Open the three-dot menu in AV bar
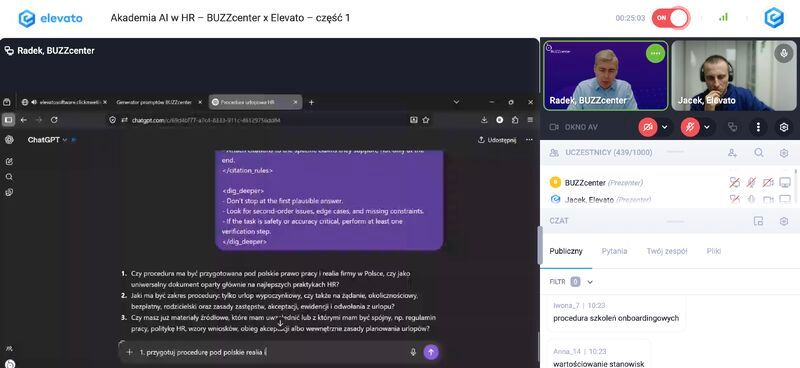The height and width of the screenshot is (368, 800). pos(758,127)
